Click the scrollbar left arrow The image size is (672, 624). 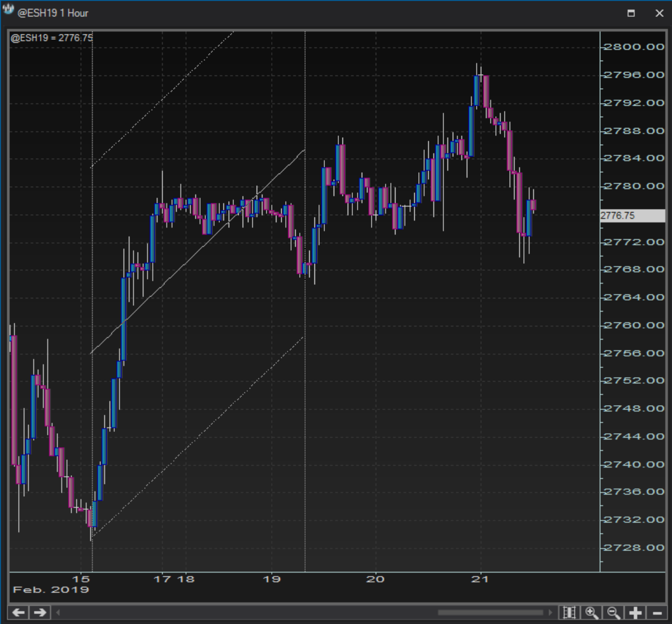pyautogui.click(x=58, y=612)
